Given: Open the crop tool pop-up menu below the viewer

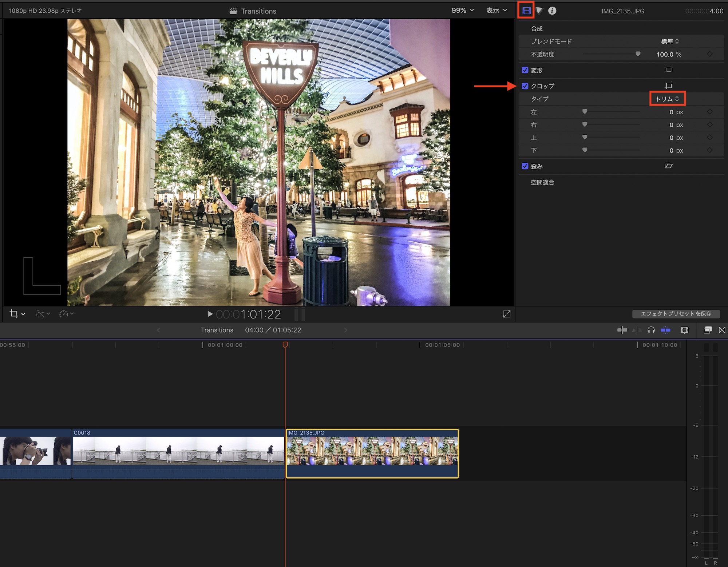Looking at the screenshot, I should [x=17, y=314].
